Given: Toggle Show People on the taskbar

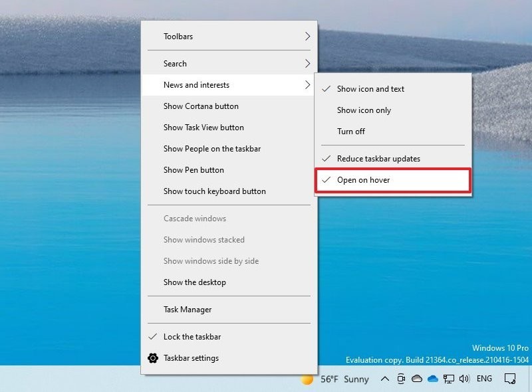Looking at the screenshot, I should (x=229, y=149).
